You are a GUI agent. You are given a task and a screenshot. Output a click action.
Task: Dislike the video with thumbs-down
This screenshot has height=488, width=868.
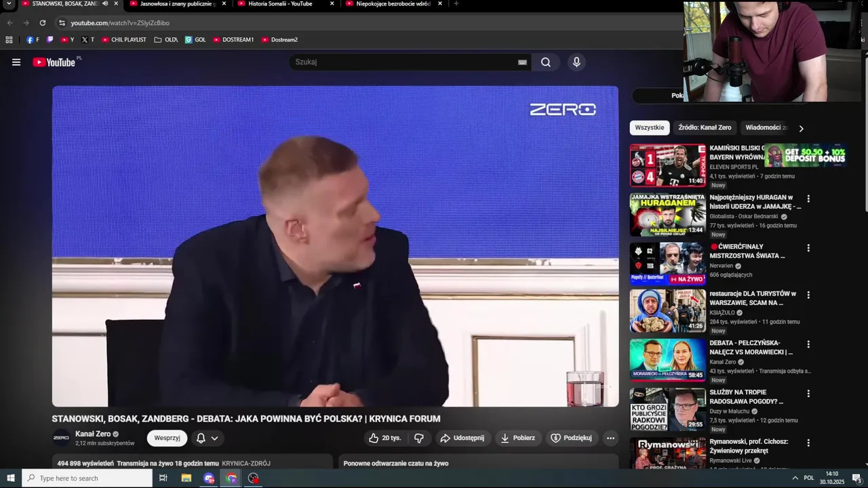419,438
